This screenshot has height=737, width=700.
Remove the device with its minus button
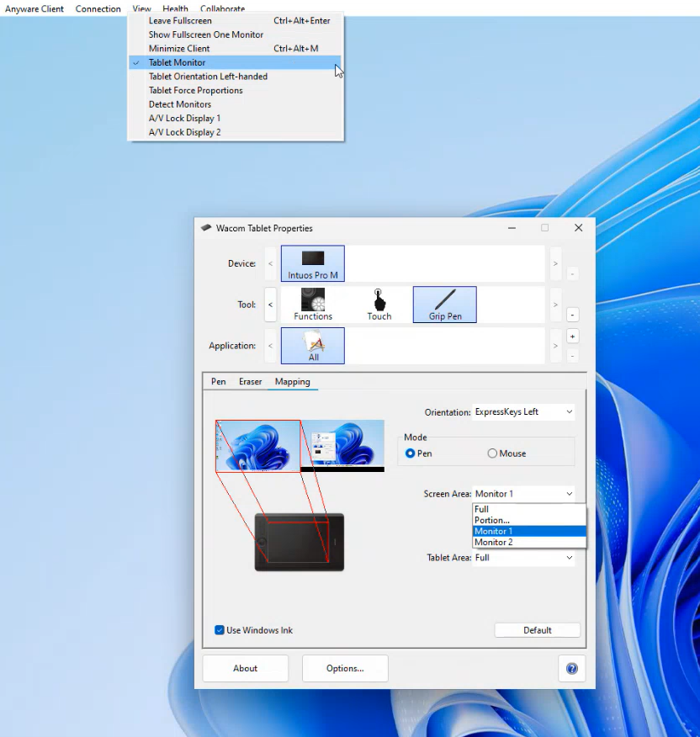coord(572,273)
